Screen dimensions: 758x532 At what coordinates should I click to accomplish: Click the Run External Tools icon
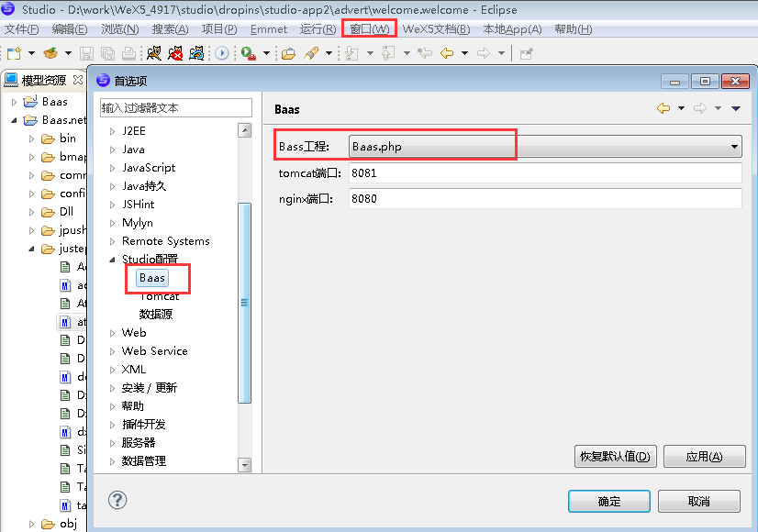[x=249, y=53]
